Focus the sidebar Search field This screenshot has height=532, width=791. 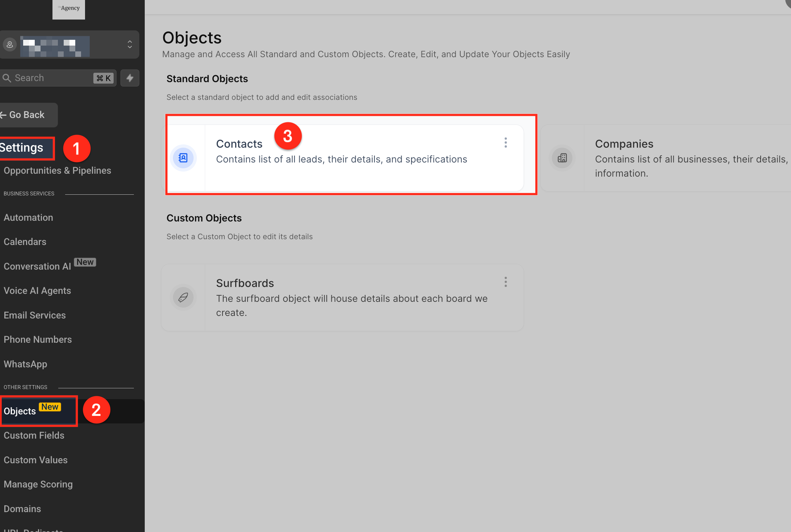(x=51, y=78)
